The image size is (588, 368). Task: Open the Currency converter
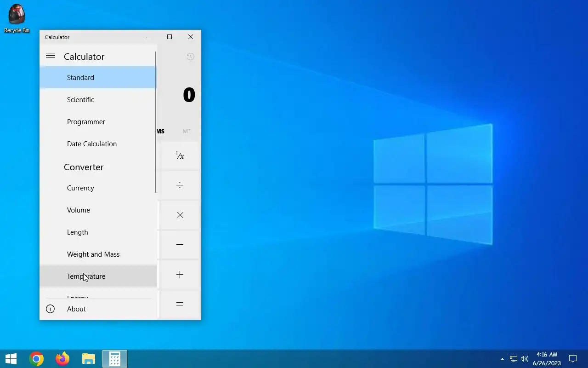98,188
